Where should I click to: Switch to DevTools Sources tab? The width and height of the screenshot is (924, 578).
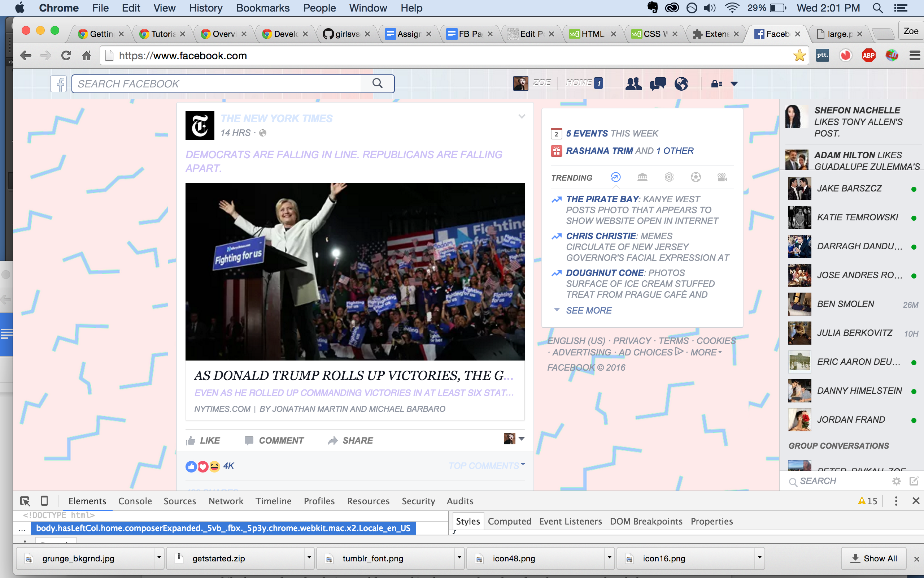pyautogui.click(x=179, y=501)
